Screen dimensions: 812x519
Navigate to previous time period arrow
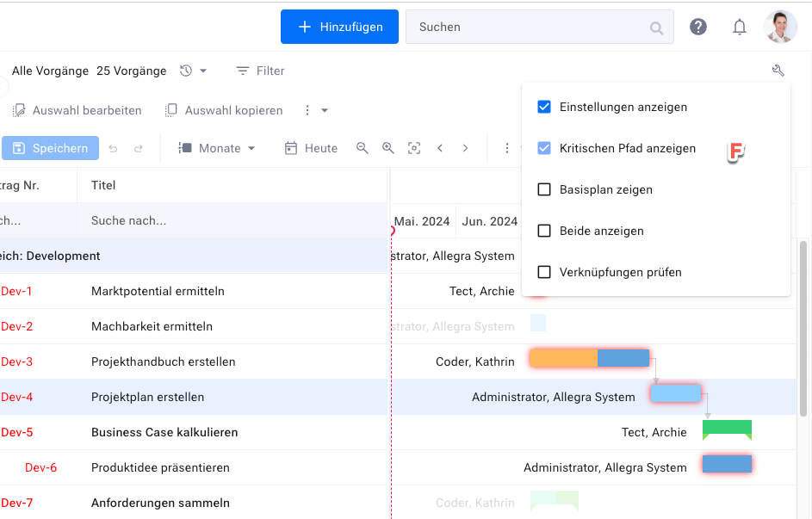coord(440,148)
